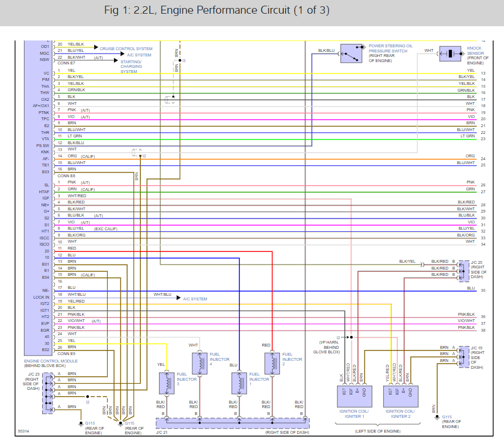Click the 'CONN E7' connector label
Viewport: 504px width, 448px height.
click(x=66, y=63)
